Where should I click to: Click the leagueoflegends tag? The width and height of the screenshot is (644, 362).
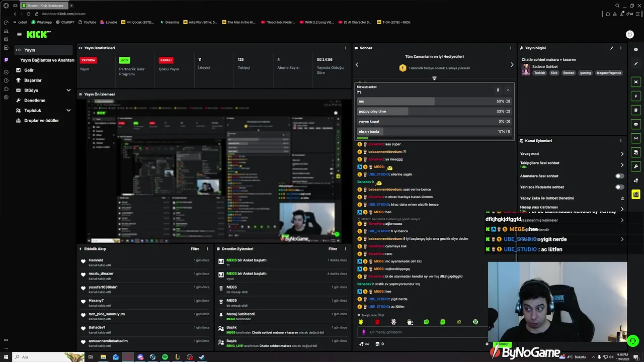(x=609, y=73)
